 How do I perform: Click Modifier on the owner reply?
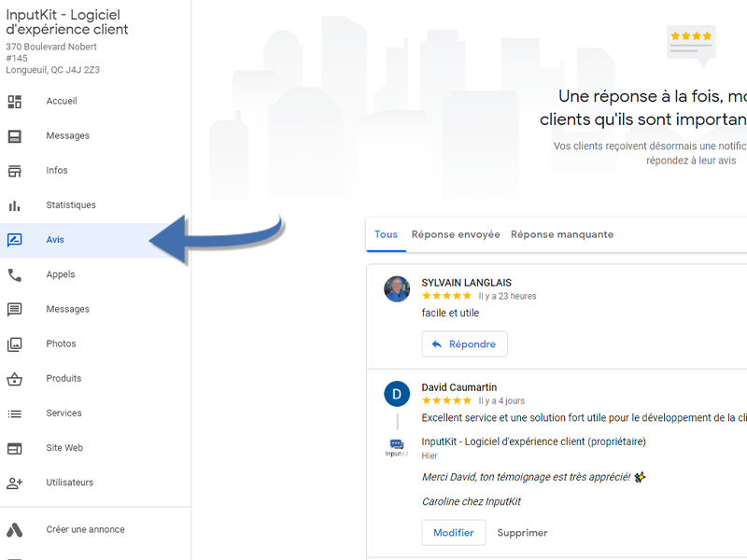pyautogui.click(x=454, y=532)
